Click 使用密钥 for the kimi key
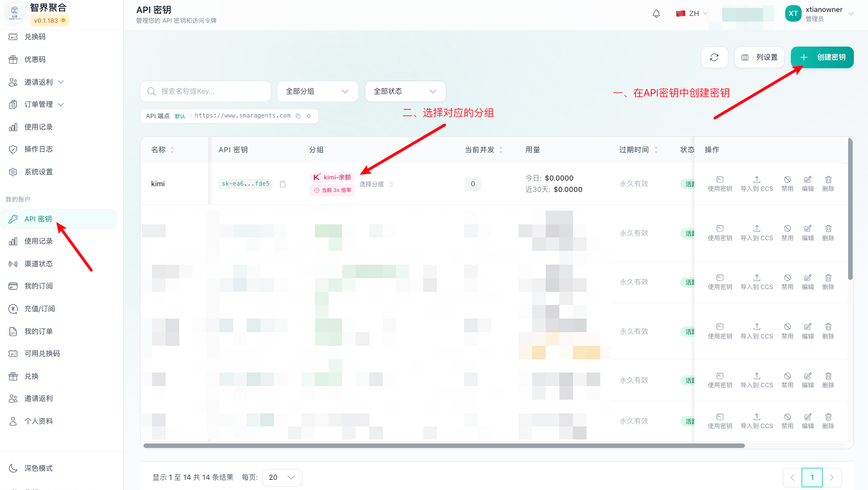The height and width of the screenshot is (490, 868). point(720,184)
